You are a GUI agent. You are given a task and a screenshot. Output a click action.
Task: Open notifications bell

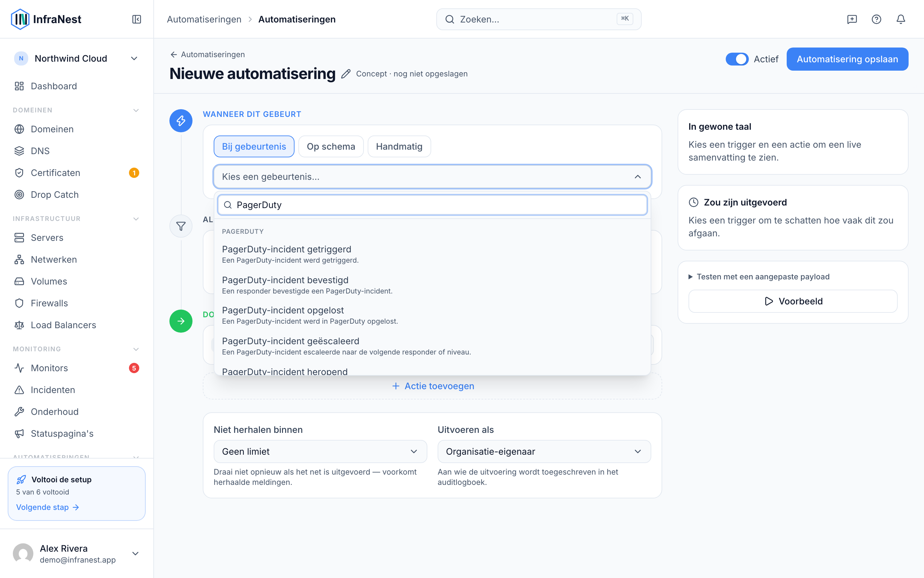coord(901,19)
